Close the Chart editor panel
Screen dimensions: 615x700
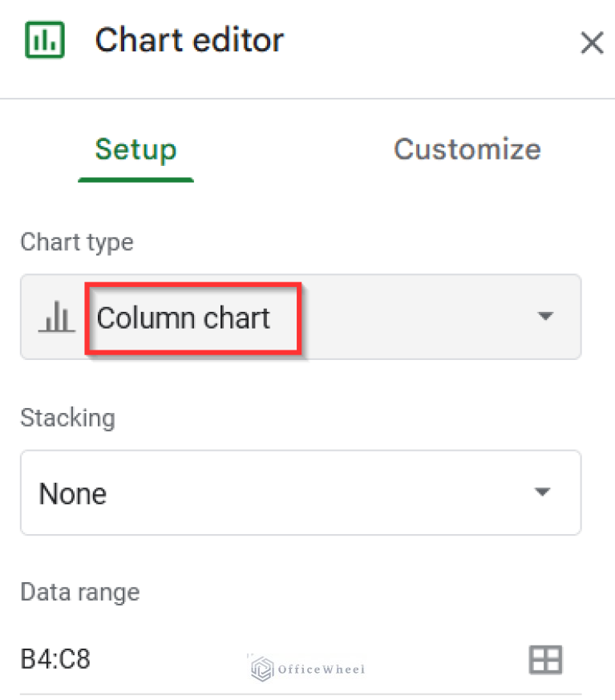coord(592,43)
